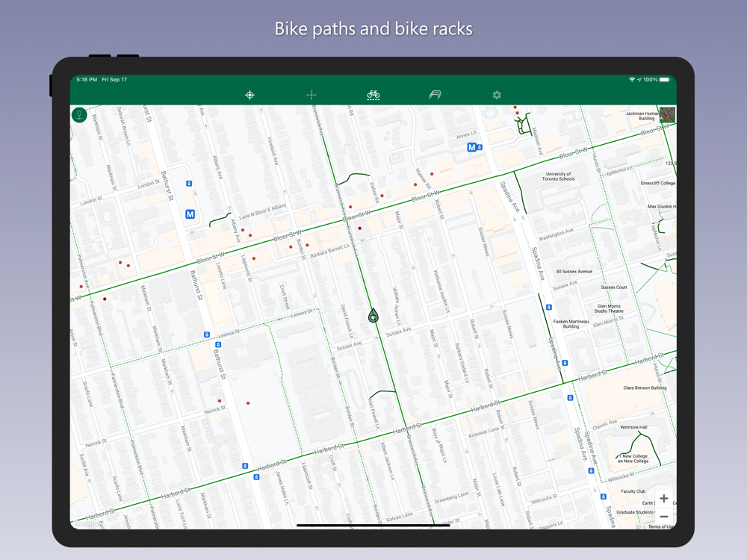Image resolution: width=747 pixels, height=560 pixels.
Task: Select bike rack dot in field by Herrick St
Action: pyautogui.click(x=248, y=403)
